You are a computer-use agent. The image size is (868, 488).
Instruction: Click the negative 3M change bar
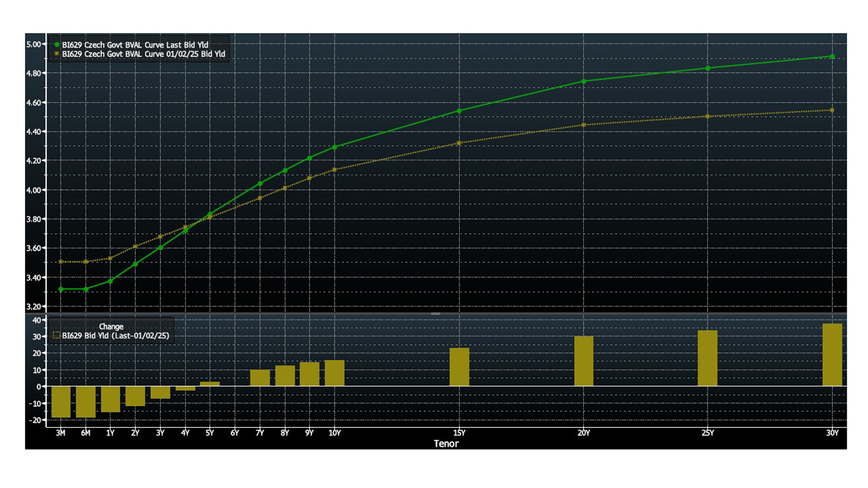(61, 402)
